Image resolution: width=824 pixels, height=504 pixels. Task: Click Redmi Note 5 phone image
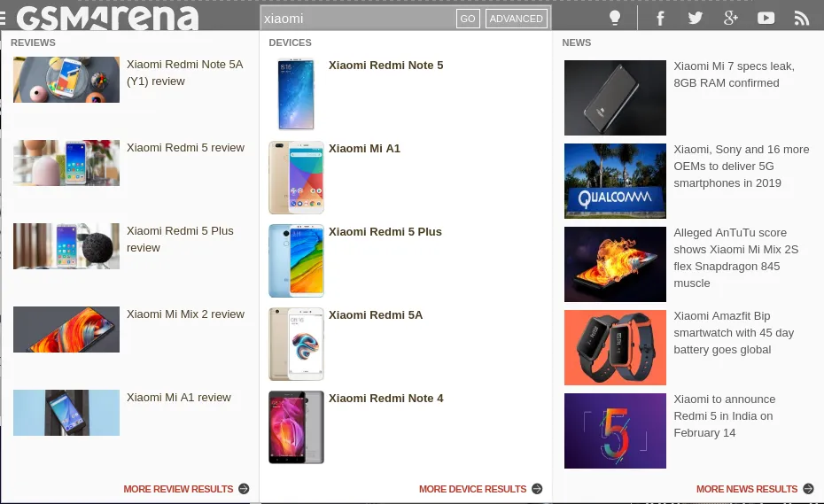tap(297, 94)
